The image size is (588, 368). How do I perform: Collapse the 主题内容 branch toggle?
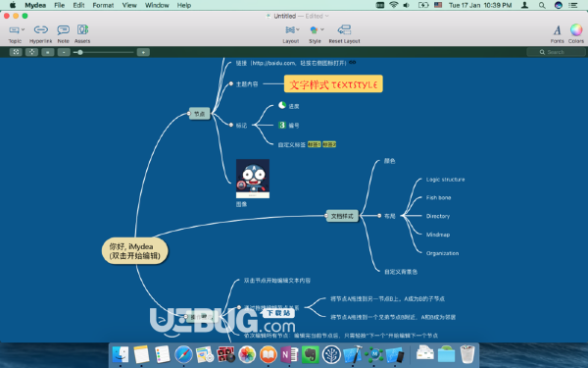pyautogui.click(x=231, y=83)
